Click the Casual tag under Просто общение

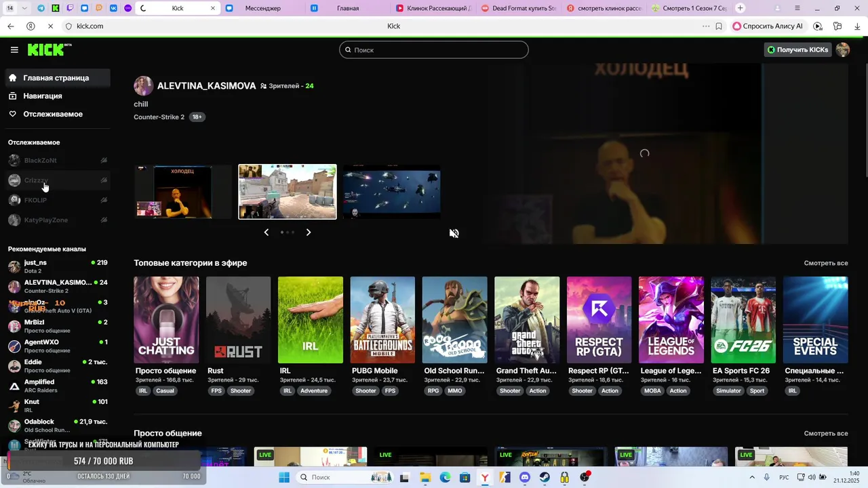(165, 391)
